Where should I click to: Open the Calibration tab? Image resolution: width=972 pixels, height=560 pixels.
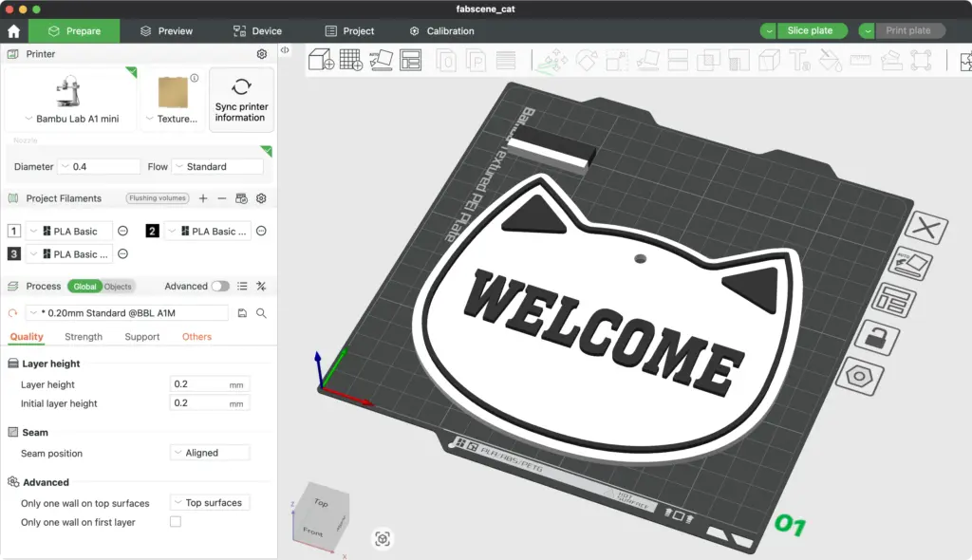click(x=442, y=31)
